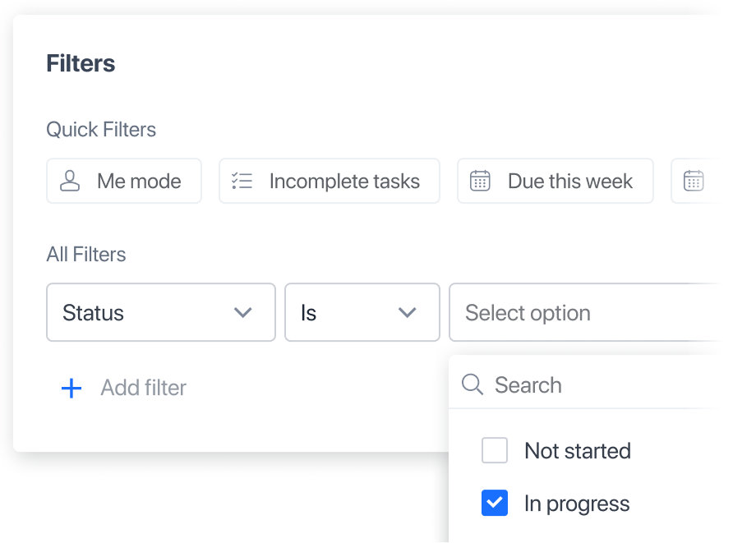Screen dimensions: 756x543
Task: Click the calendar icon in Due this week
Action: 480,182
